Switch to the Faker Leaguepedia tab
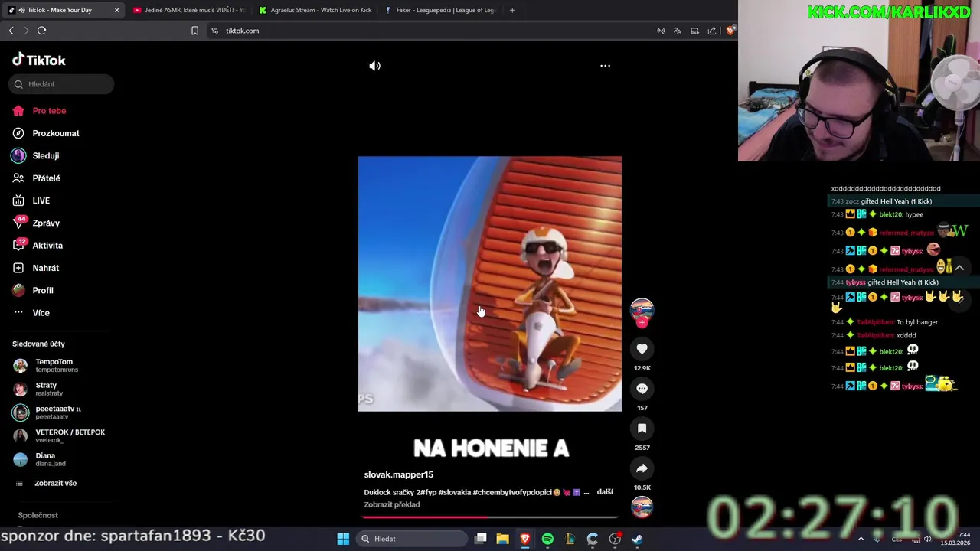The height and width of the screenshot is (551, 980). tap(440, 10)
